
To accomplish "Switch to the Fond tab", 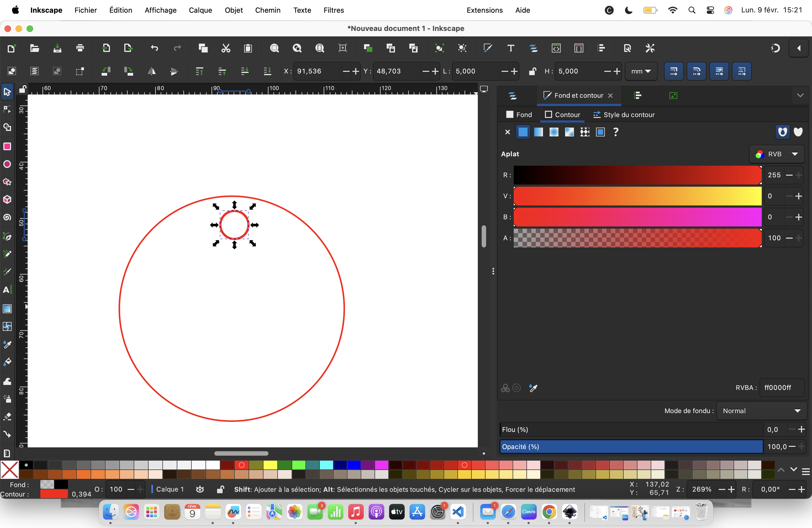I will tap(519, 115).
